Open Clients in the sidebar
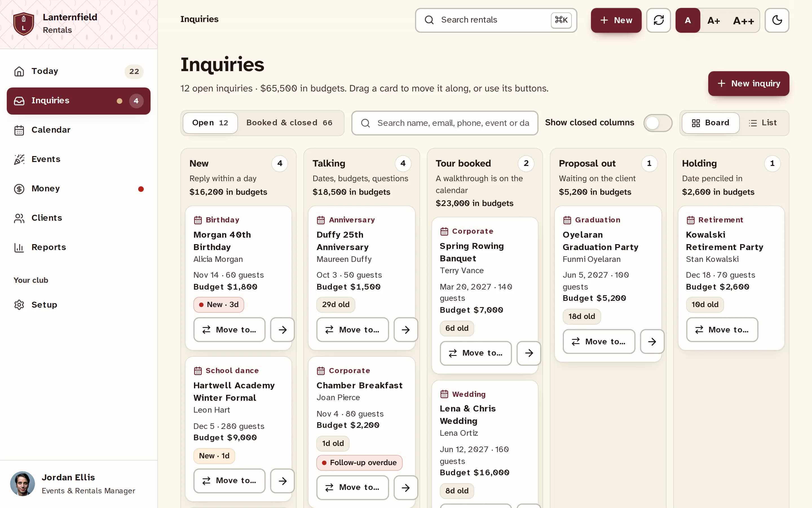Image resolution: width=812 pixels, height=508 pixels. [x=78, y=218]
